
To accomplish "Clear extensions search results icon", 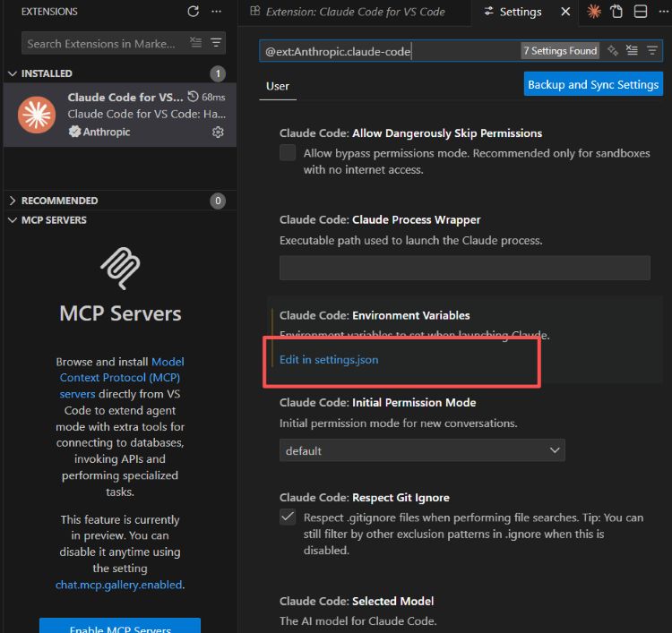I will pyautogui.click(x=196, y=42).
